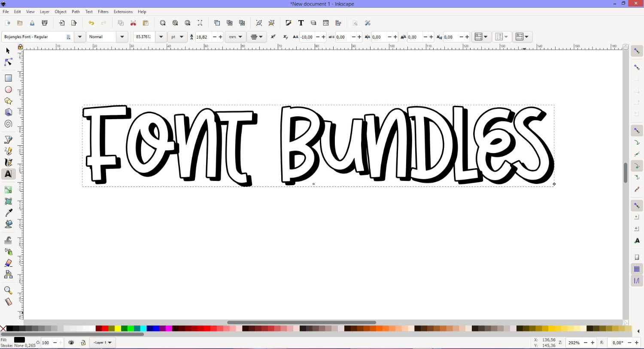The height and width of the screenshot is (349, 644).
Task: Decrease letter spacing with minus button
Action: pyautogui.click(x=318, y=37)
